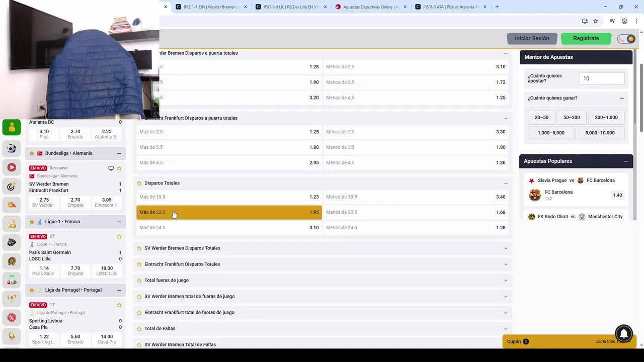Select Más de 24.5 odds 3.10
The width and height of the screenshot is (644, 362).
(229, 228)
